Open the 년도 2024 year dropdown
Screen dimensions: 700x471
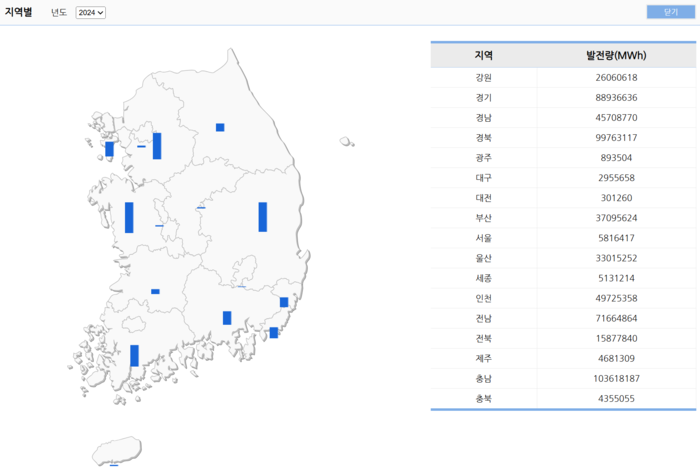pos(91,13)
